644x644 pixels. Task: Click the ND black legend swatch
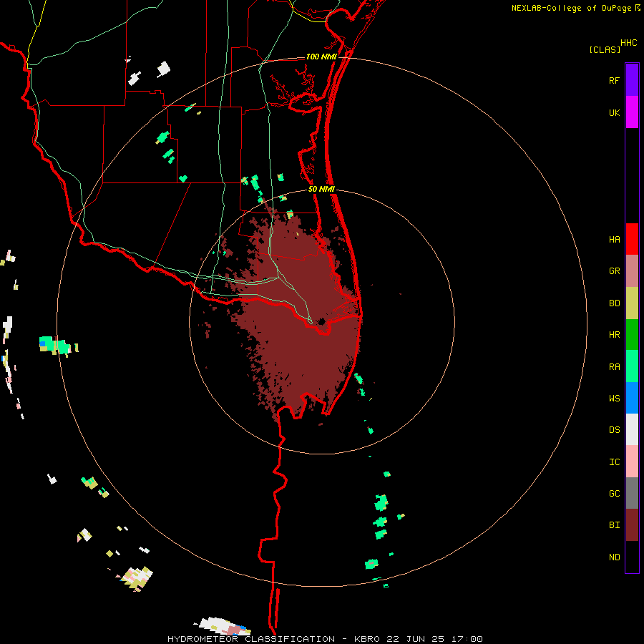tap(632, 557)
